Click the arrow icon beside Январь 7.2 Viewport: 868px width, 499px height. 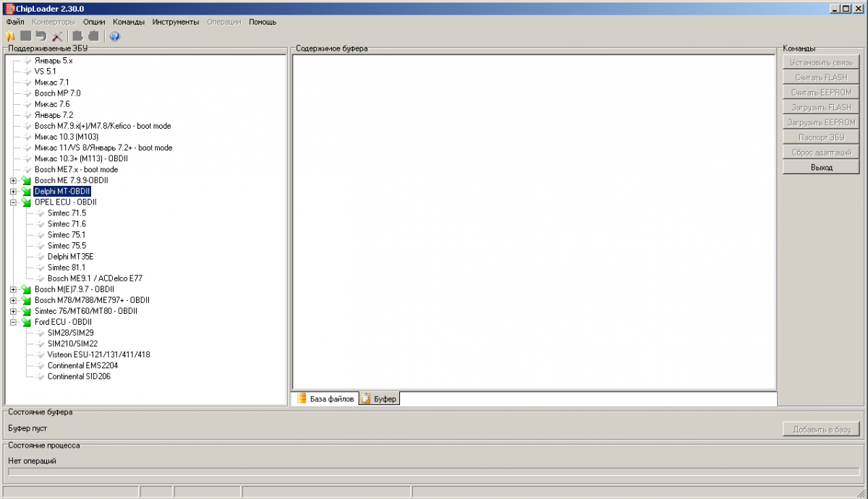point(27,115)
